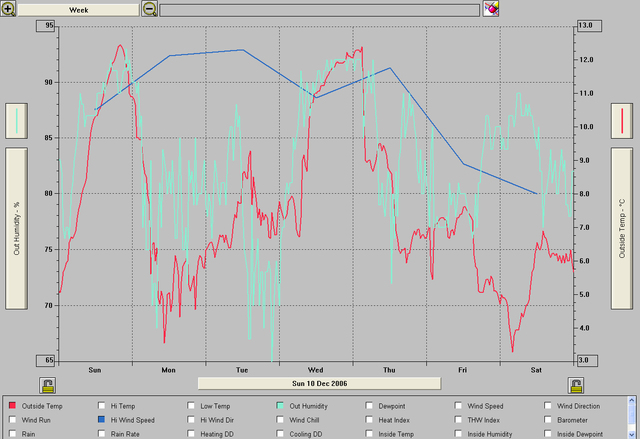Toggle the Wind Speed checkbox
640x439 pixels.
click(x=460, y=406)
